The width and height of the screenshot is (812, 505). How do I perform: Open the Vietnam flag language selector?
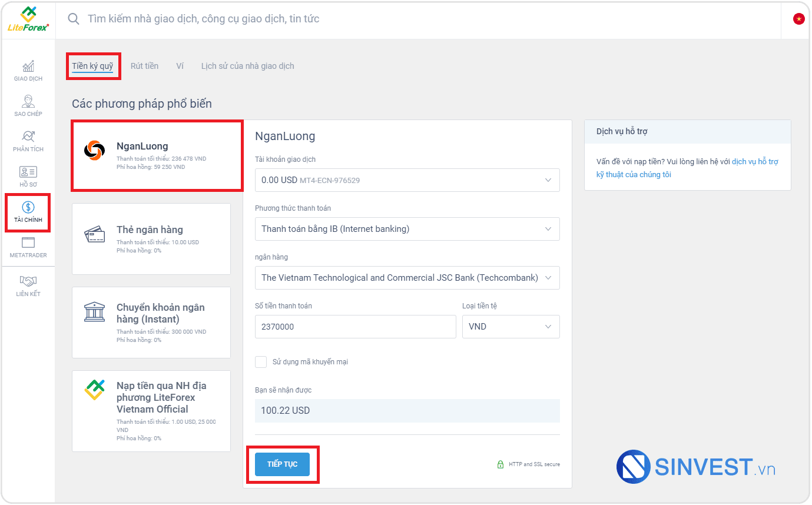coord(798,19)
